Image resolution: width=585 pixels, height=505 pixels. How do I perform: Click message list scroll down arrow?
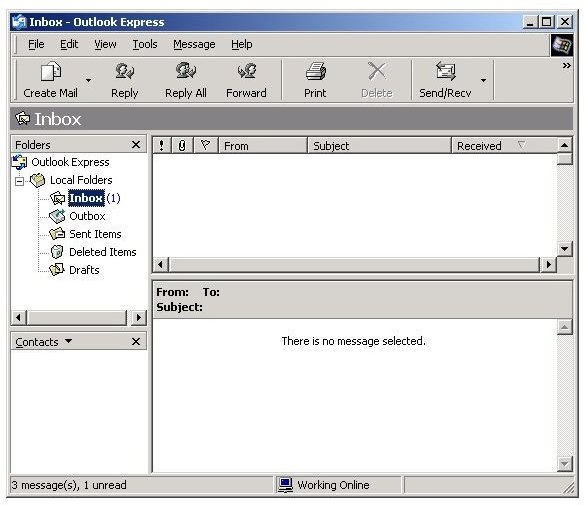[x=565, y=248]
